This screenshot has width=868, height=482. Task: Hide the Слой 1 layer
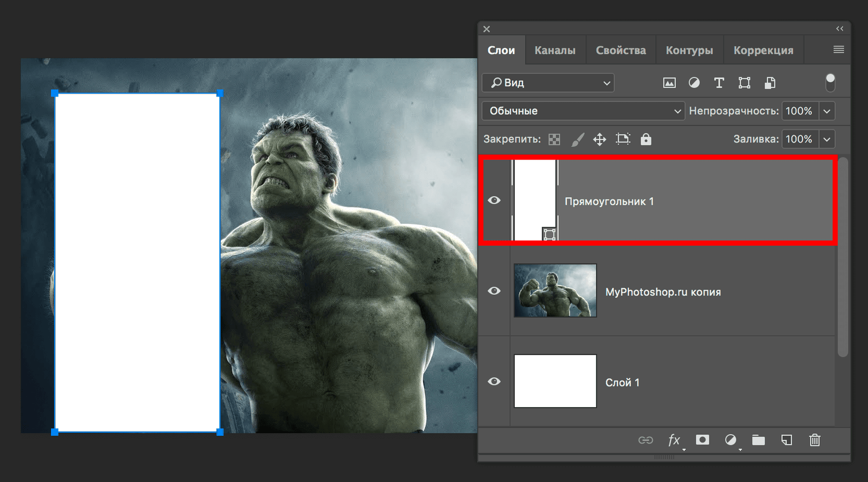[494, 382]
